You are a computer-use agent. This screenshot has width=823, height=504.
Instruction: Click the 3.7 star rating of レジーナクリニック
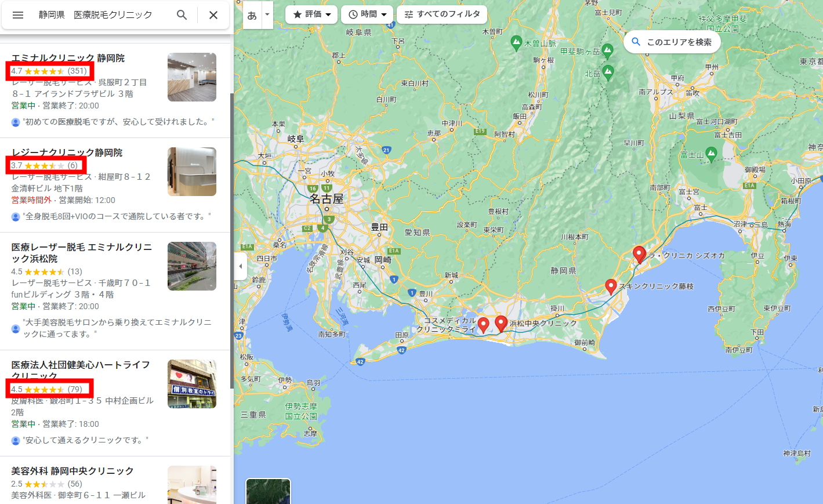(x=45, y=165)
